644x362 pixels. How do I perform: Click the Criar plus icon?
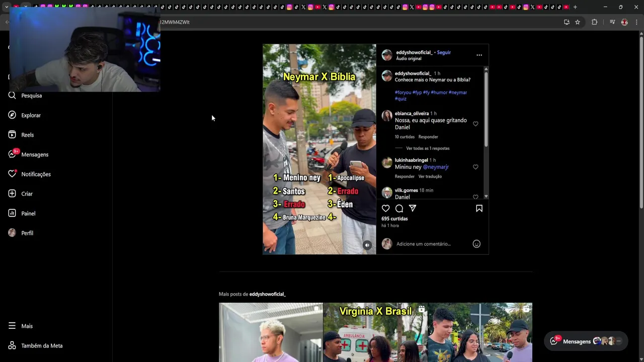coord(12,194)
